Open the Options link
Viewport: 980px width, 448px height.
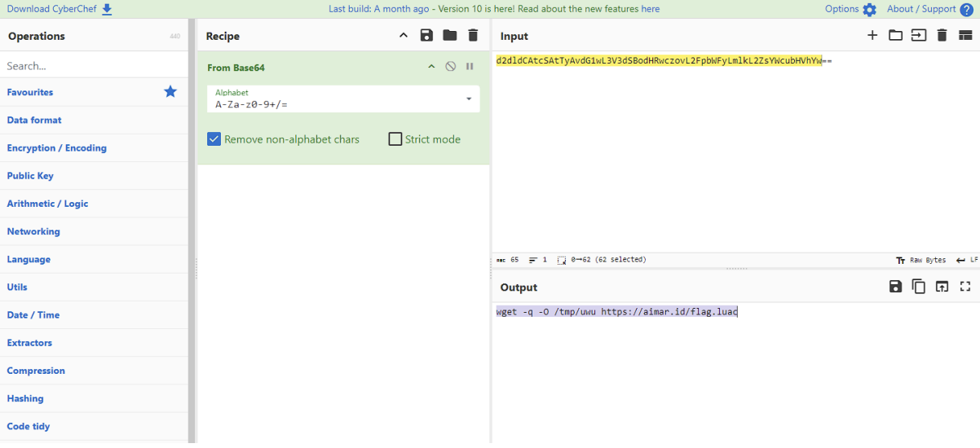click(x=842, y=9)
